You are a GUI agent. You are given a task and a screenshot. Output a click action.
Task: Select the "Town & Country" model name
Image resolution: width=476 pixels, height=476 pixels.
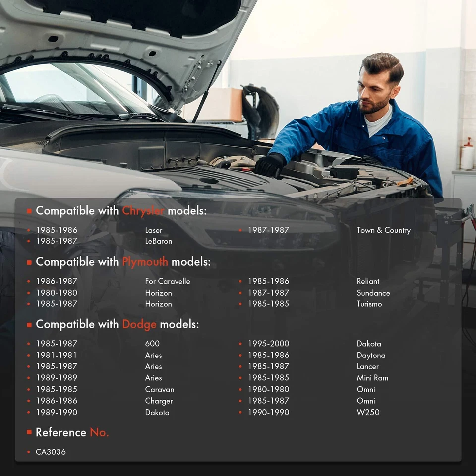384,230
